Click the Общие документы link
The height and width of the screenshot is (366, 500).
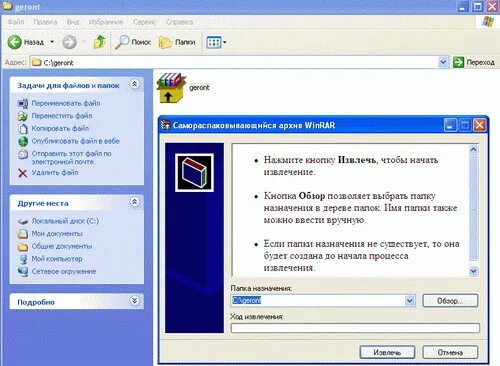(x=62, y=246)
